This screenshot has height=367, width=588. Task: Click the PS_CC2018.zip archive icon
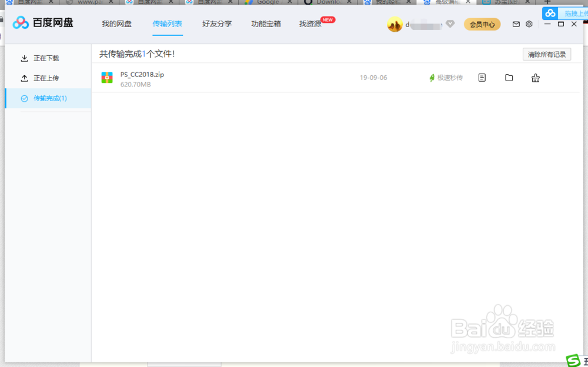coord(107,78)
